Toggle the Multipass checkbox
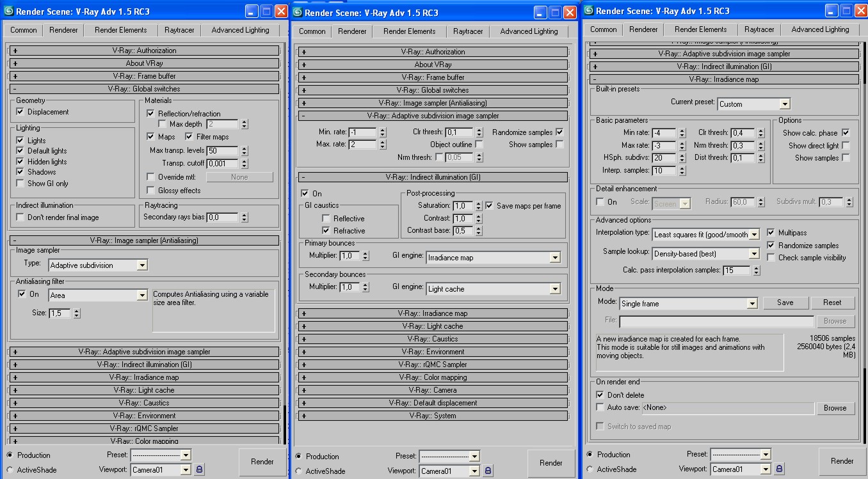The height and width of the screenshot is (479, 868). pyautogui.click(x=771, y=233)
